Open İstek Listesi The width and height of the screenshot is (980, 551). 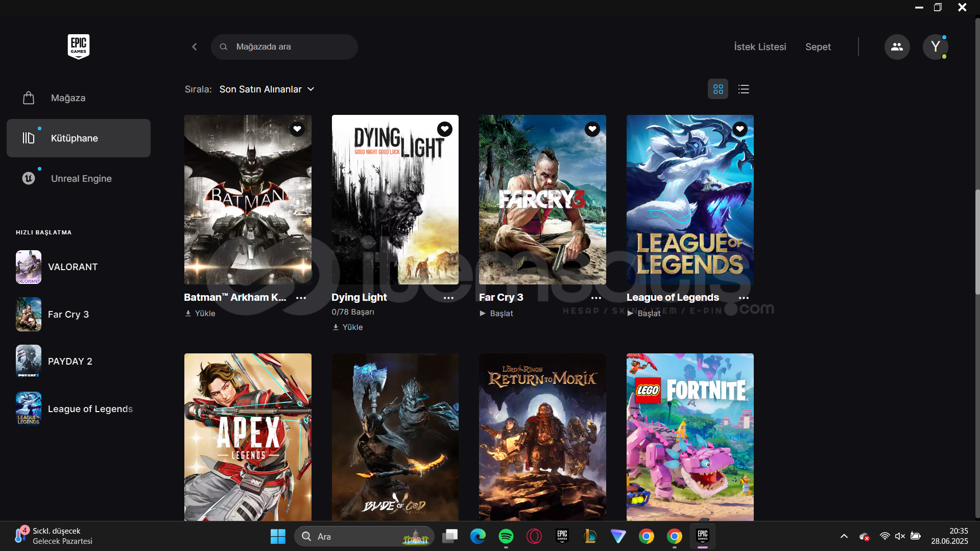tap(760, 47)
